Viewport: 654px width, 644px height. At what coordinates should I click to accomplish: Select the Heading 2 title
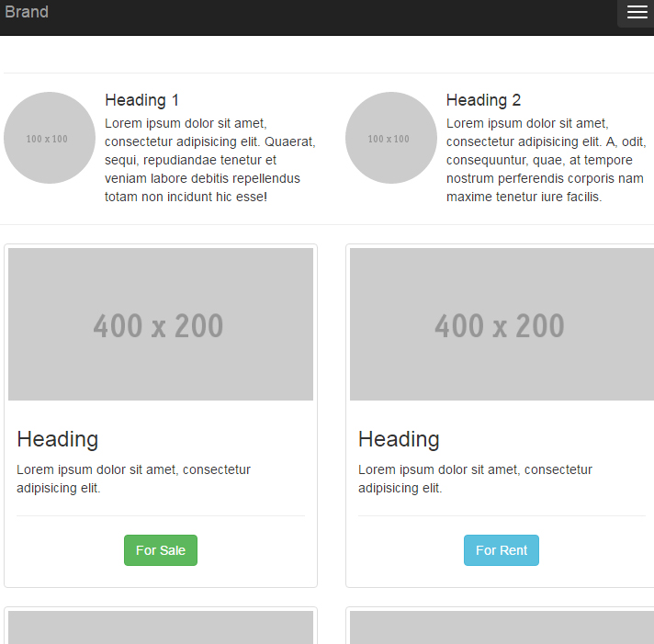tap(483, 100)
